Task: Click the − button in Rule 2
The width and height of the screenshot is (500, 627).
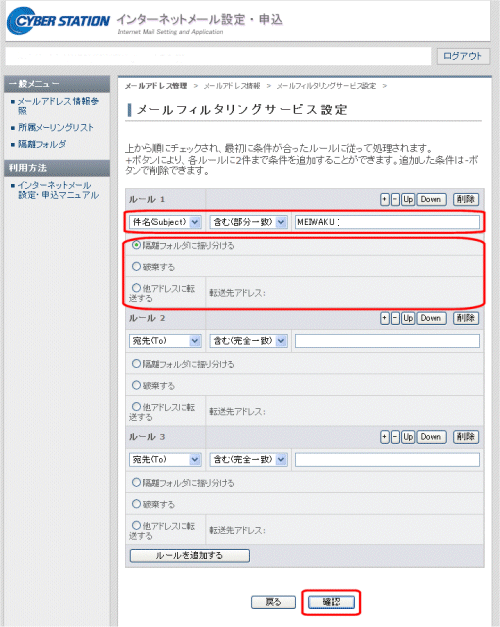Action: 395,318
